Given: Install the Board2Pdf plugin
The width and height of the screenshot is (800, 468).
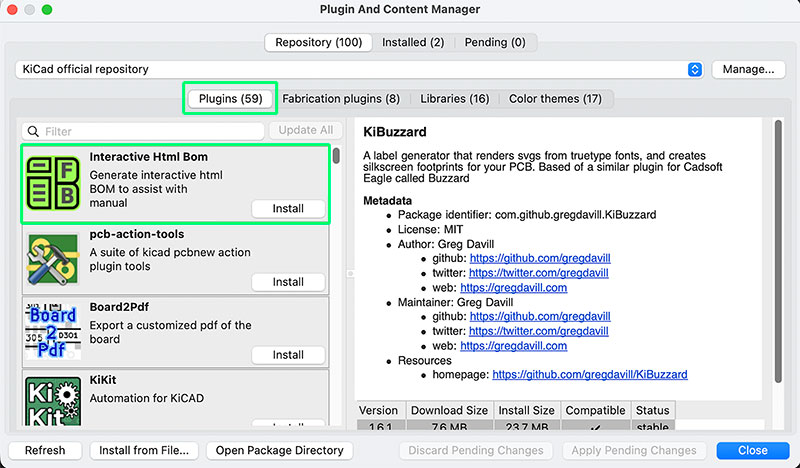Looking at the screenshot, I should (x=288, y=355).
